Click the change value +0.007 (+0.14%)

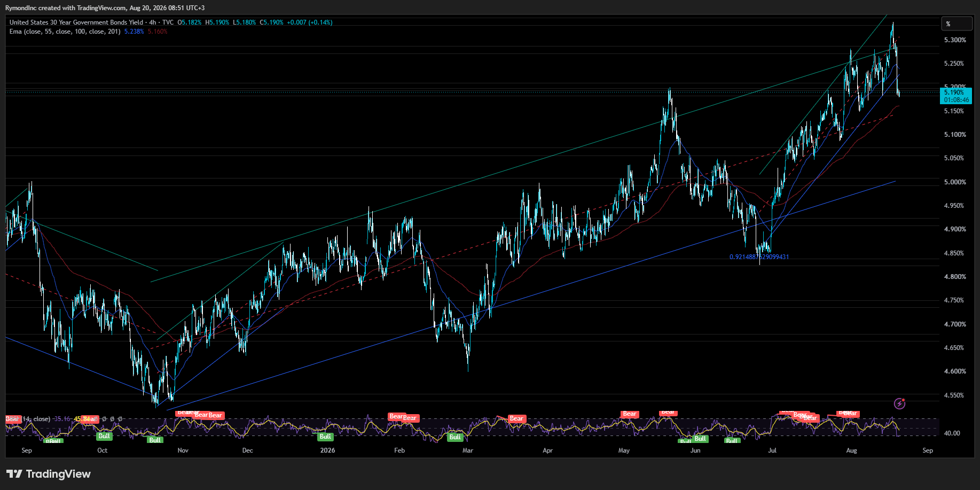[x=310, y=22]
